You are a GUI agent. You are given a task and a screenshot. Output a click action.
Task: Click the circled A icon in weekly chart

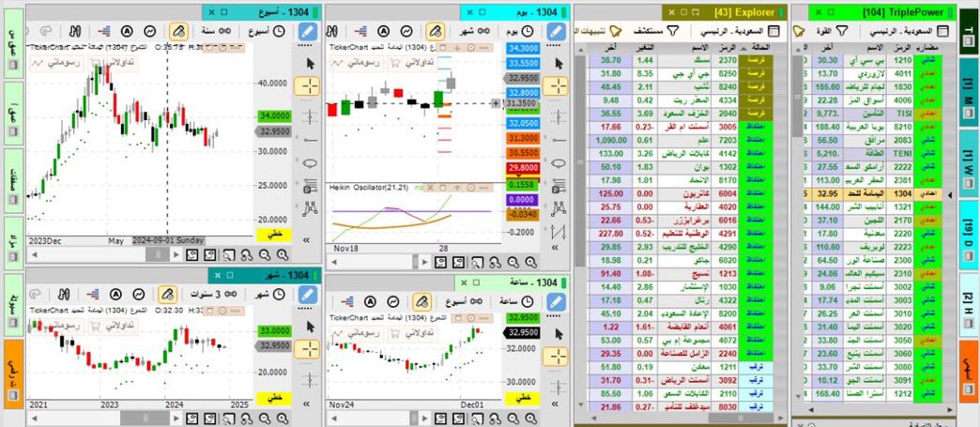click(x=127, y=31)
